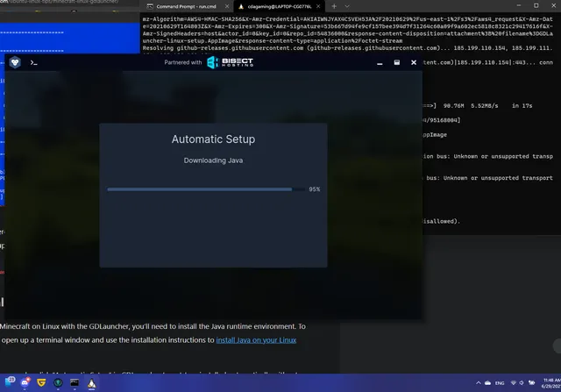Image resolution: width=561 pixels, height=392 pixels.
Task: Open the GDLauncher console terminal icon
Action: point(33,62)
